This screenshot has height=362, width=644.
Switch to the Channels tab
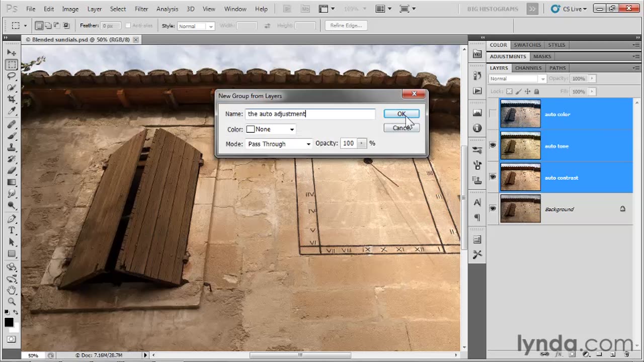528,68
